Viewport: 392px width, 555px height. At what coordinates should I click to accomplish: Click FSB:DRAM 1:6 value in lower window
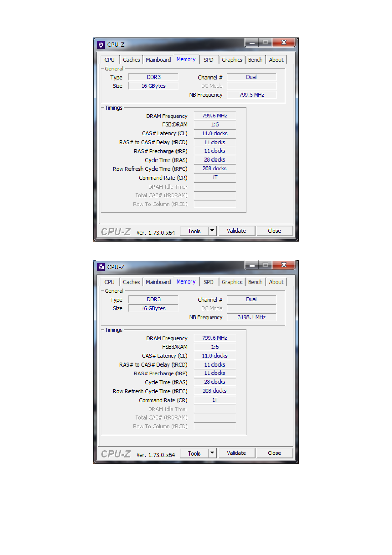coord(215,347)
